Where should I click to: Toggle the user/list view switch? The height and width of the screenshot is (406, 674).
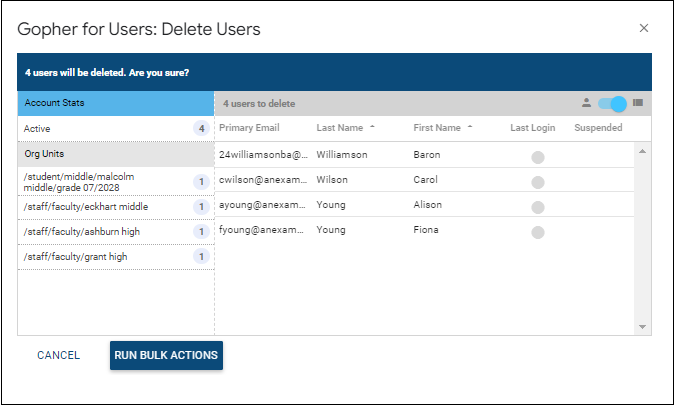point(613,104)
